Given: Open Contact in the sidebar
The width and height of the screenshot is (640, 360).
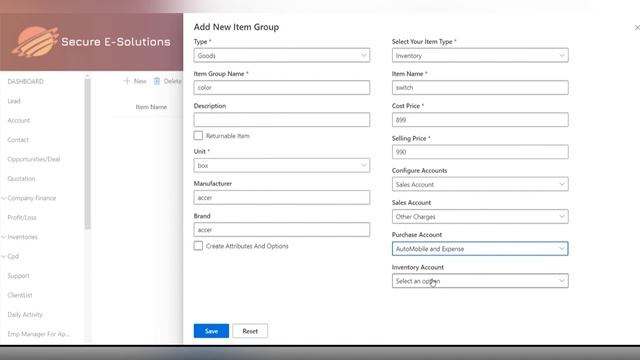Looking at the screenshot, I should [18, 140].
